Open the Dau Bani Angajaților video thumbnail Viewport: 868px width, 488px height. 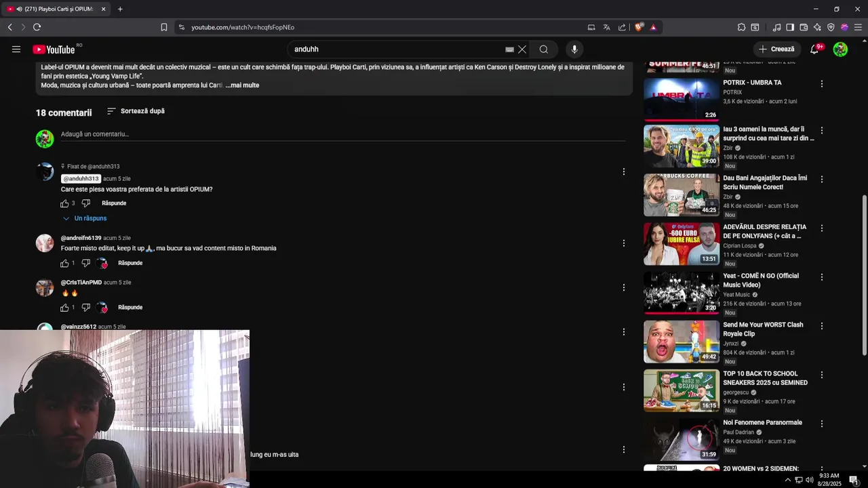[682, 195]
